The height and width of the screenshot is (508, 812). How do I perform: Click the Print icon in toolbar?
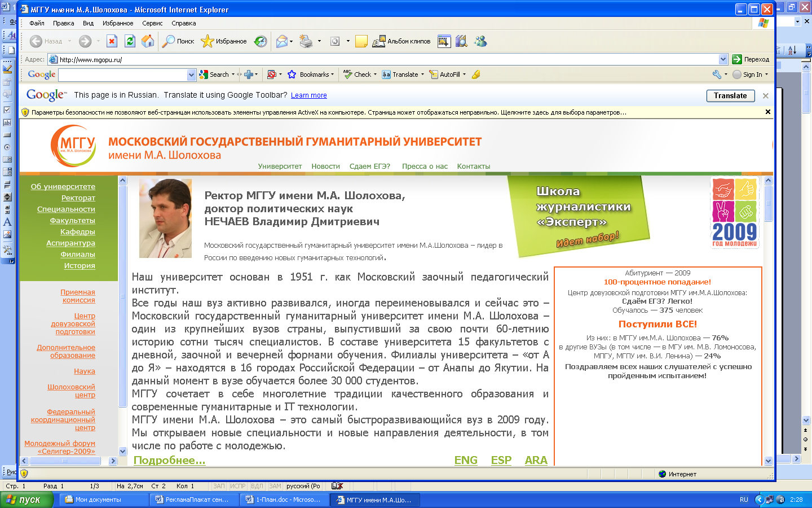point(306,41)
